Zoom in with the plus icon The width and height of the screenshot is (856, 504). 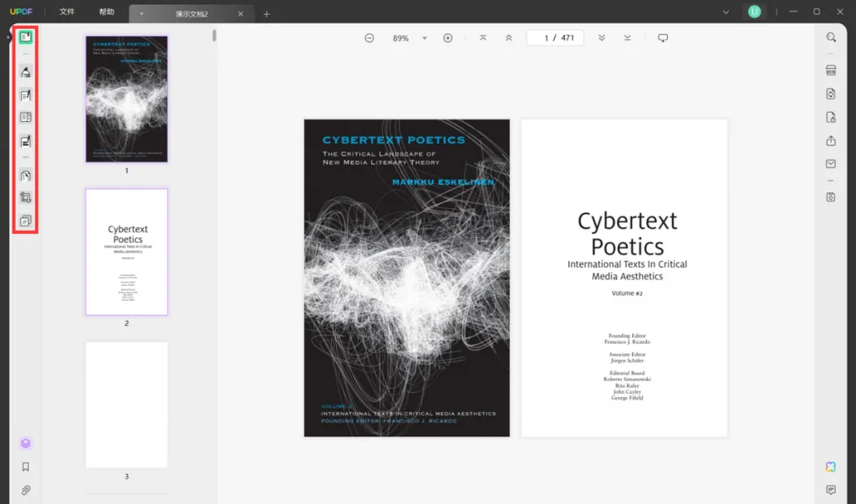[x=448, y=38]
